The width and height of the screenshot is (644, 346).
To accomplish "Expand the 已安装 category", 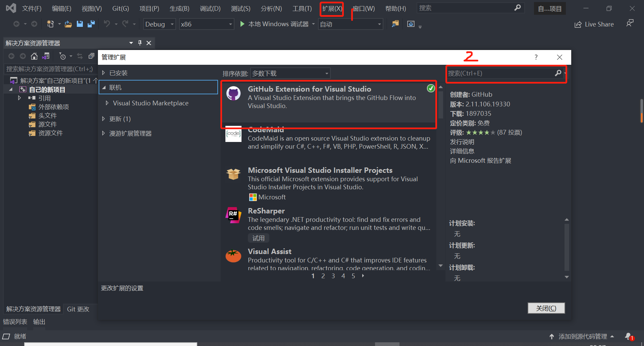I will (104, 73).
